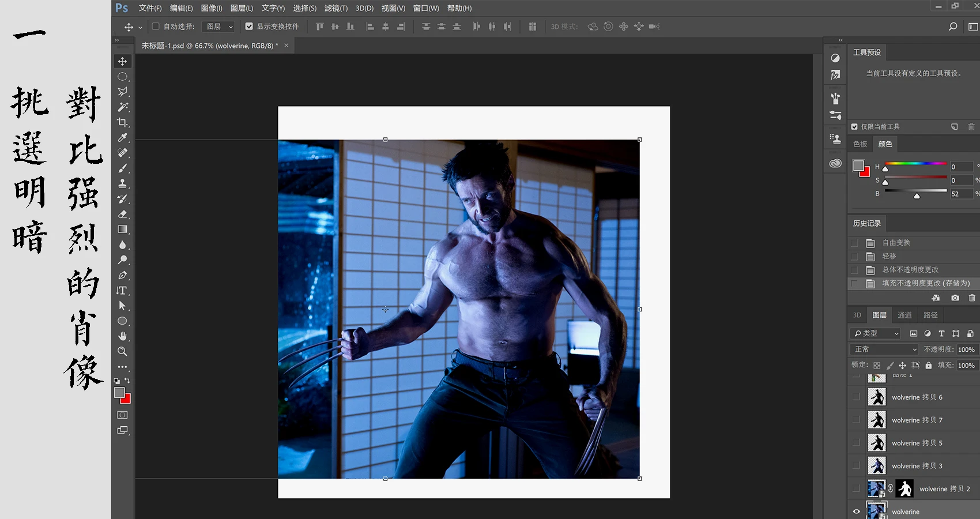Change screen mode icon
980x519 pixels.
(122, 430)
